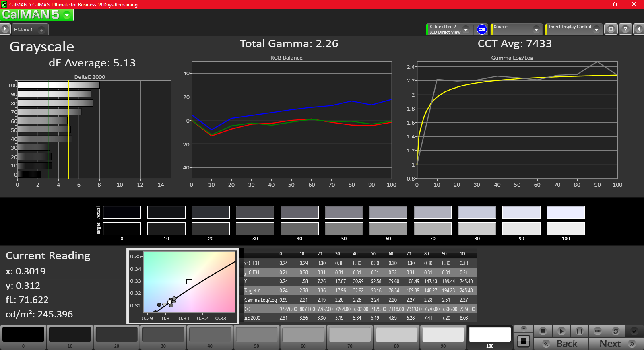The height and width of the screenshot is (350, 644).
Task: Click the CIE chromaticity chart thumbnail
Action: click(183, 286)
